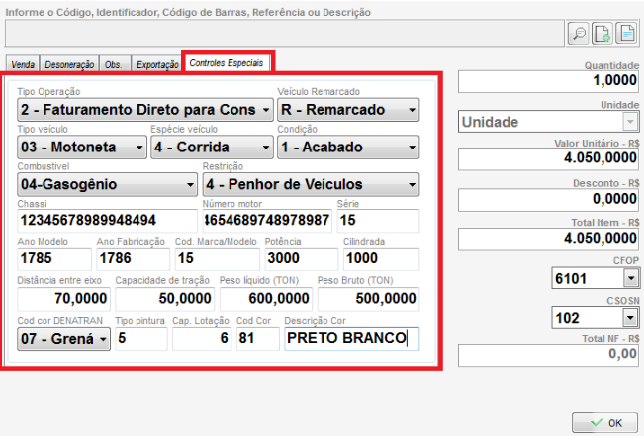The image size is (644, 436).
Task: Click the product code search box at top
Action: coord(283,33)
